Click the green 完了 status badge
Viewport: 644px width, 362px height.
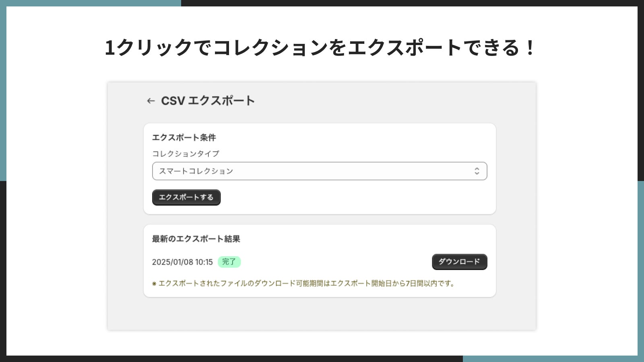[229, 262]
